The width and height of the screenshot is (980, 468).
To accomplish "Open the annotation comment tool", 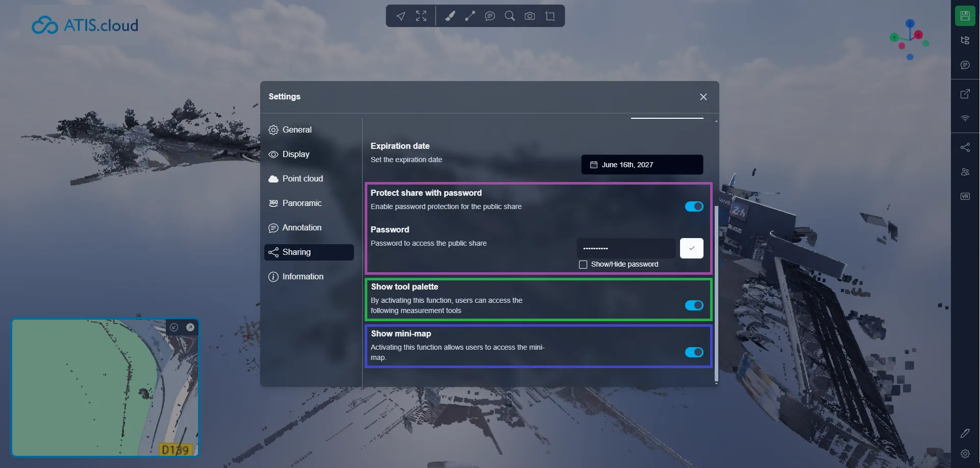I will [x=490, y=16].
